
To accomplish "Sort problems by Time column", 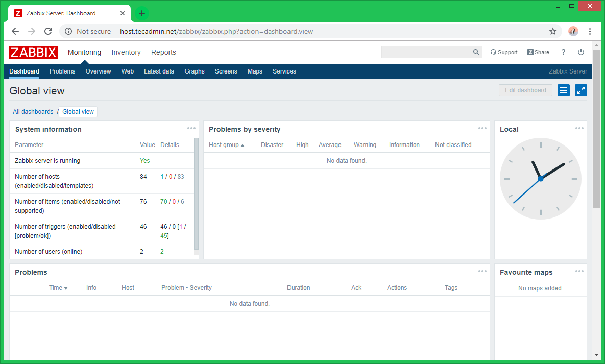I will pos(58,288).
